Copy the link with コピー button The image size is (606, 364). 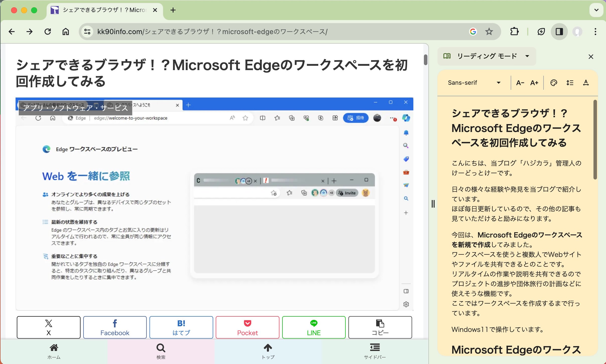pos(380,327)
